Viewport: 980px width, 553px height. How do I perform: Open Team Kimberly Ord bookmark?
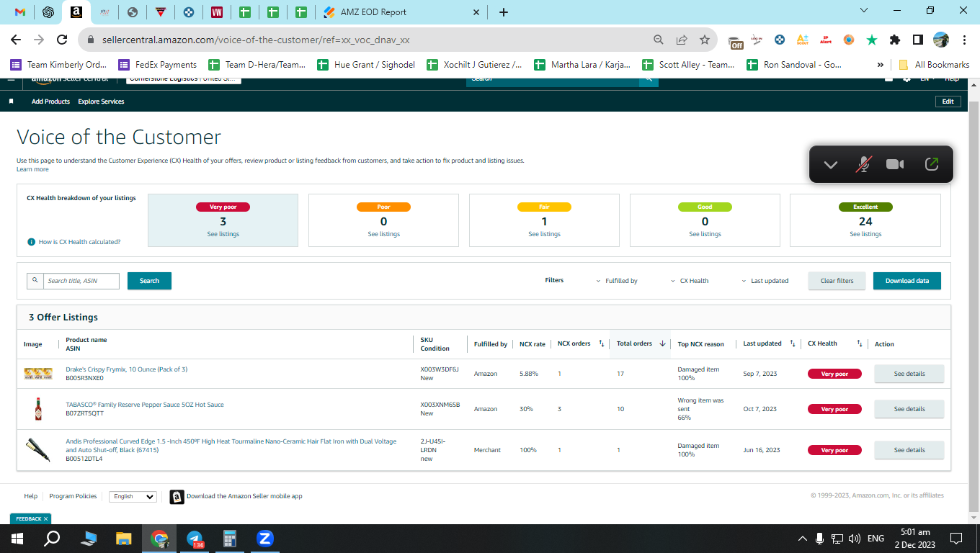click(x=59, y=65)
